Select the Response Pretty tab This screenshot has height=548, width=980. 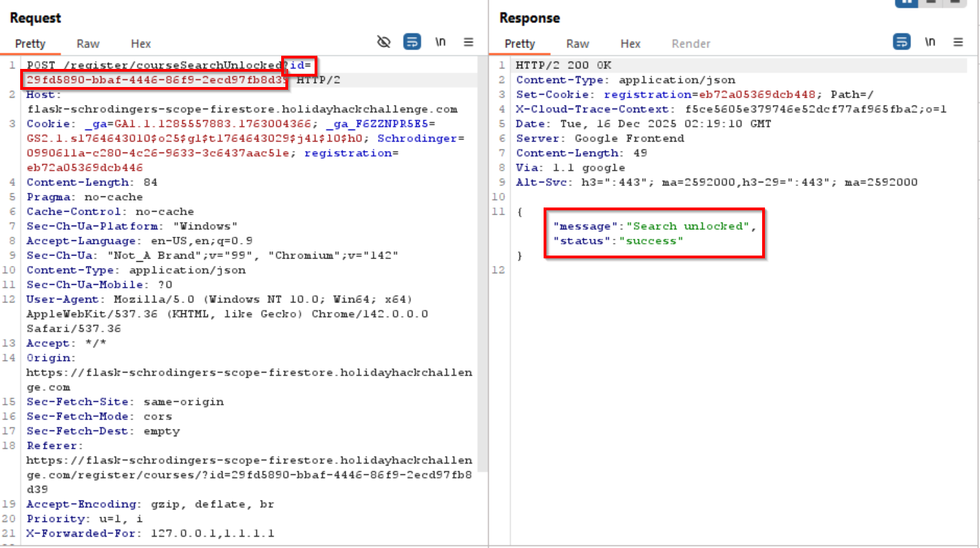pos(519,44)
